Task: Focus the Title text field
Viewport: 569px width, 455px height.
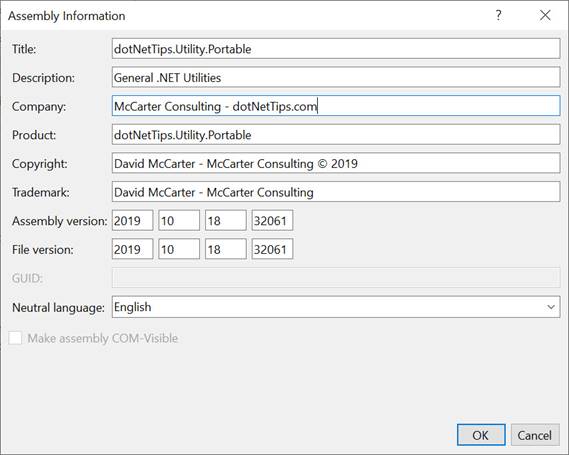Action: click(x=336, y=49)
